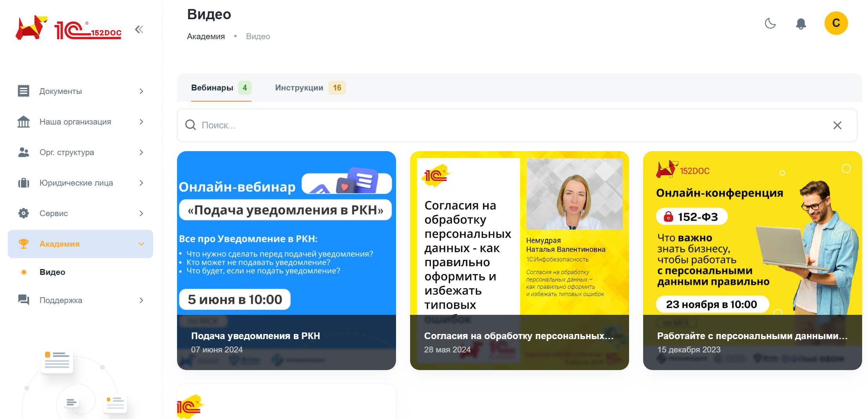Open user profile avatar C
The height and width of the screenshot is (419, 868).
click(x=836, y=23)
